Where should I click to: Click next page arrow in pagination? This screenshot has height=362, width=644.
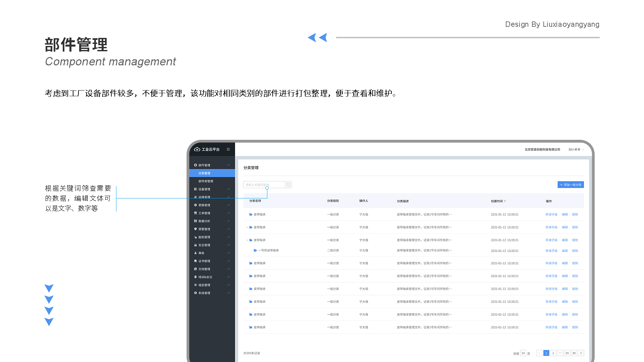581,353
